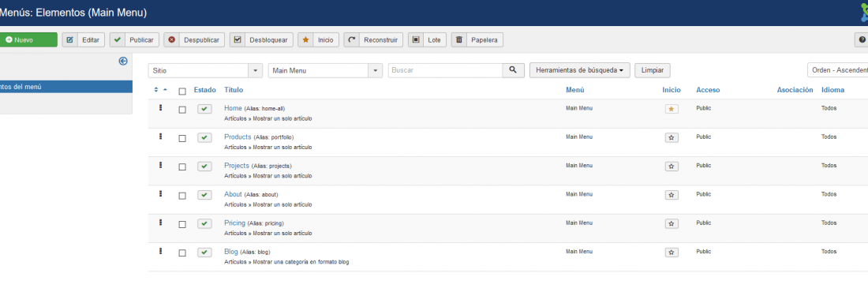Set Products as default with its star
This screenshot has height=292, width=868.
click(672, 138)
